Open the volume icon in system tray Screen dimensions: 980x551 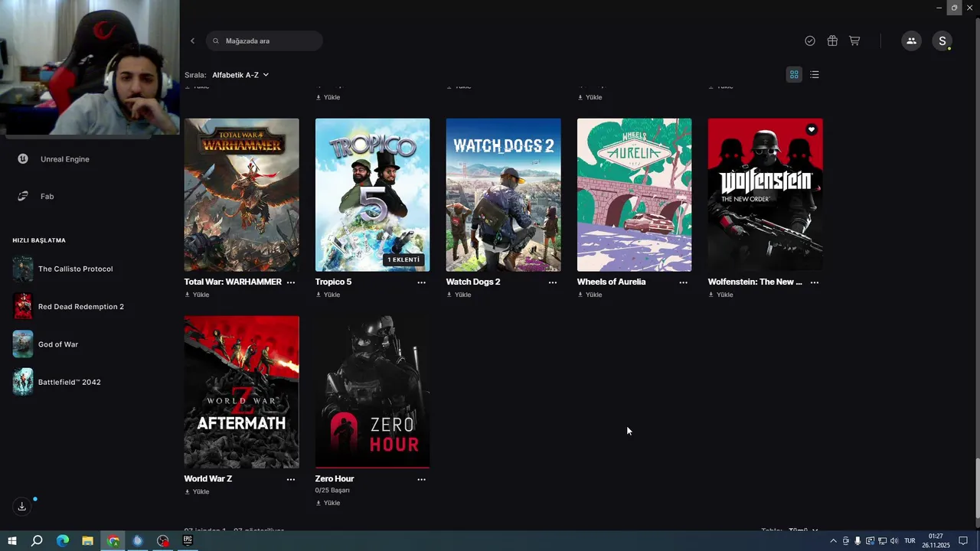pos(894,541)
